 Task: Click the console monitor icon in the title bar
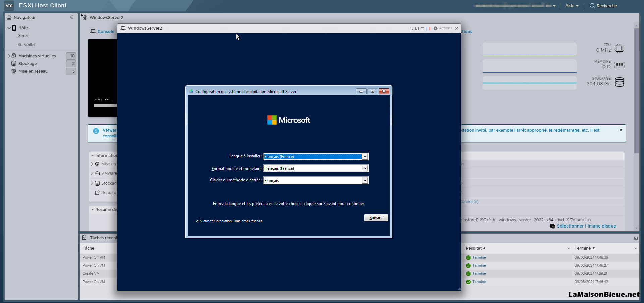coord(123,28)
